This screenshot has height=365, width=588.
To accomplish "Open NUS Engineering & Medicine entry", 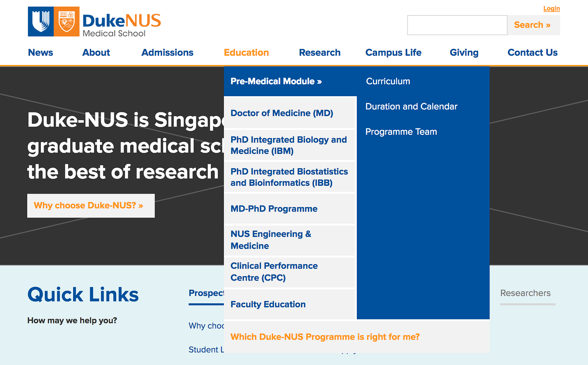I will pyautogui.click(x=290, y=240).
